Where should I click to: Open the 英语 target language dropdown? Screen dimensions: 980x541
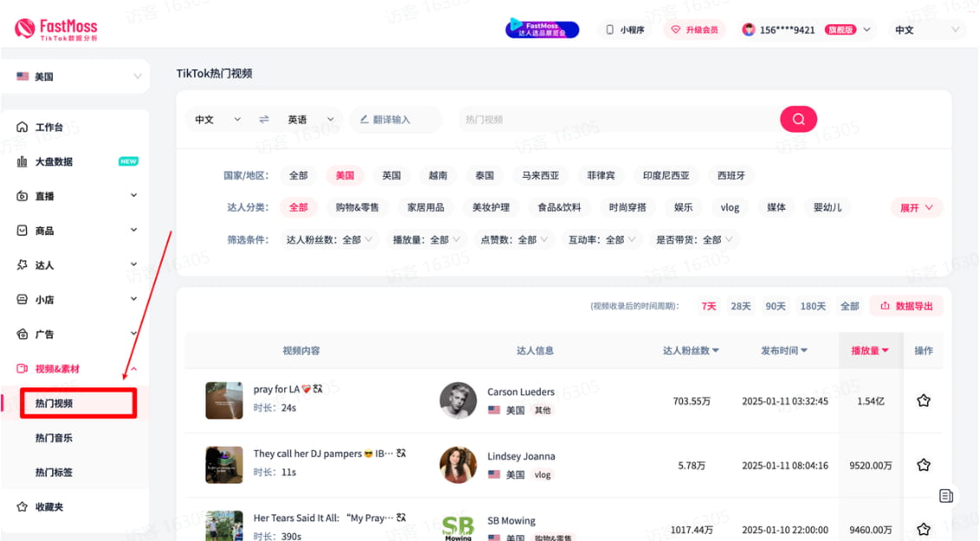310,120
